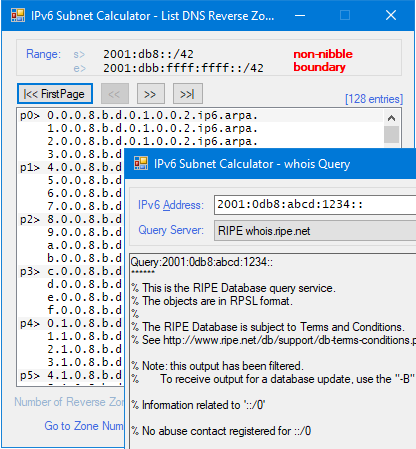This screenshot has height=449, width=416.
Task: Open the Query Server dropdown RIPE whois.ripe.net
Action: 315,231
